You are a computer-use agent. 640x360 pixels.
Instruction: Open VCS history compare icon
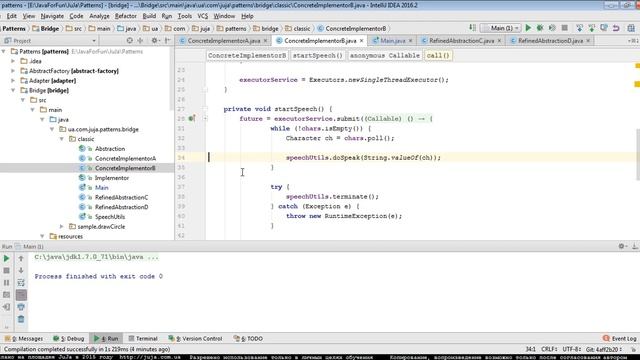click(604, 28)
